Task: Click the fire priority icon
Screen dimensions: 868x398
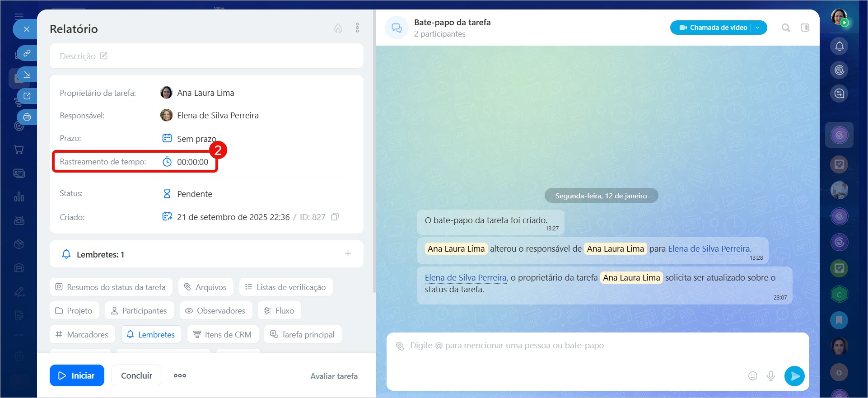Action: (338, 28)
